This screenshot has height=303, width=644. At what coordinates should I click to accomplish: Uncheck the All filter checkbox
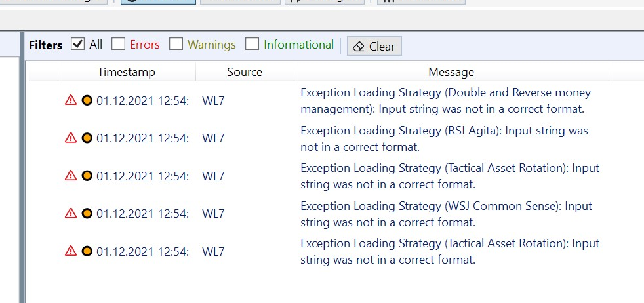pyautogui.click(x=78, y=44)
